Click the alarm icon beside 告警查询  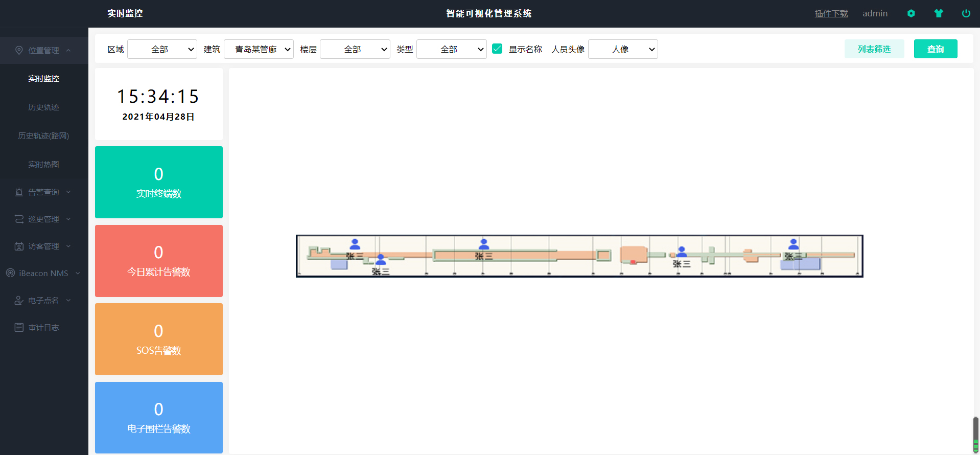(19, 192)
